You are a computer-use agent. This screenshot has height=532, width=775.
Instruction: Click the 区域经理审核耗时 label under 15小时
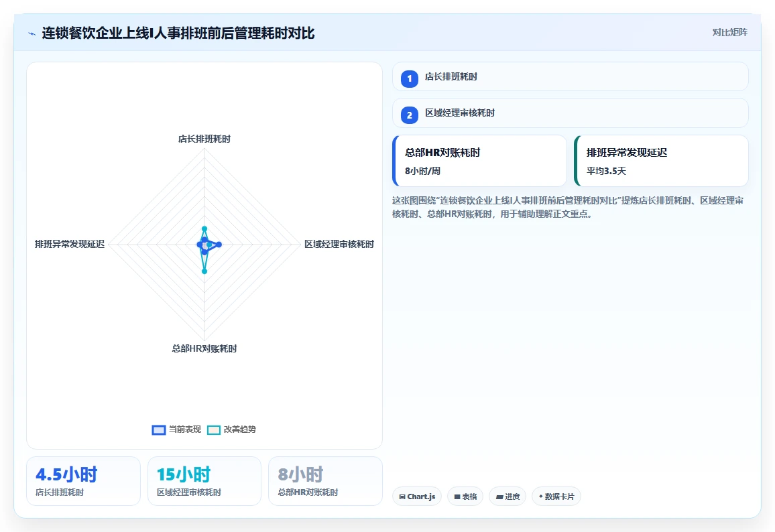coord(189,492)
